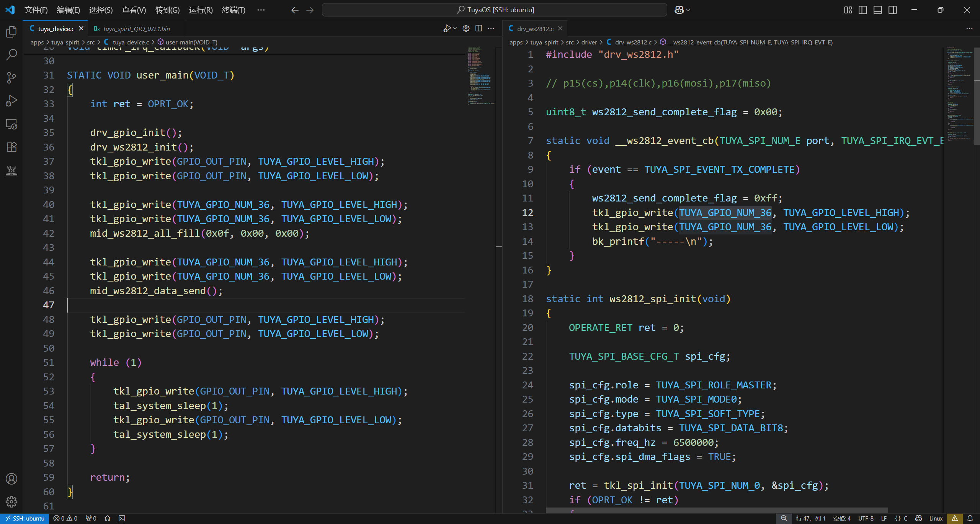The height and width of the screenshot is (524, 980).
Task: Open the Source Control view
Action: click(11, 78)
